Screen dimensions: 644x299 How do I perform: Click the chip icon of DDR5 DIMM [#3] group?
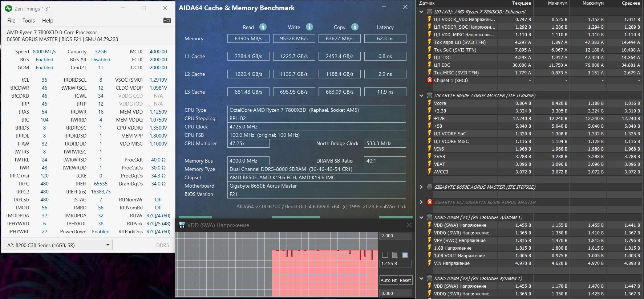[x=430, y=278]
